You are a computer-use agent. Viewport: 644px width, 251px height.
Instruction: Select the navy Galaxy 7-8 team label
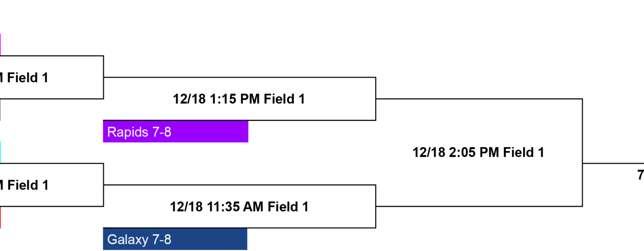[x=175, y=239]
